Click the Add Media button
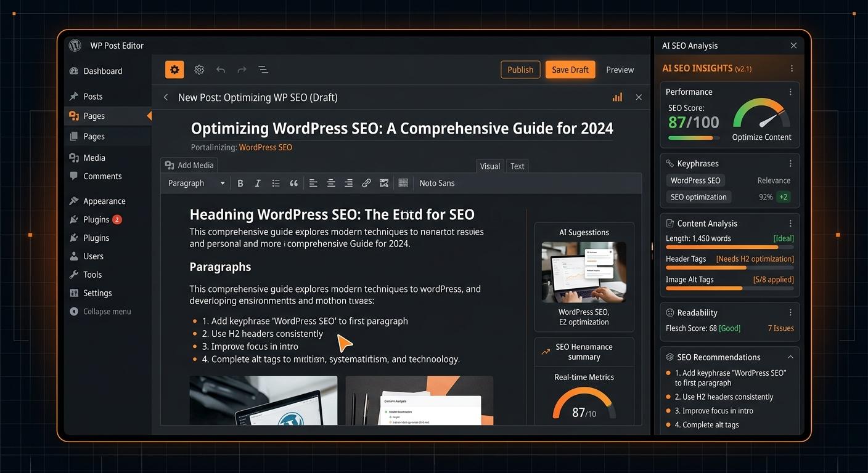 189,165
